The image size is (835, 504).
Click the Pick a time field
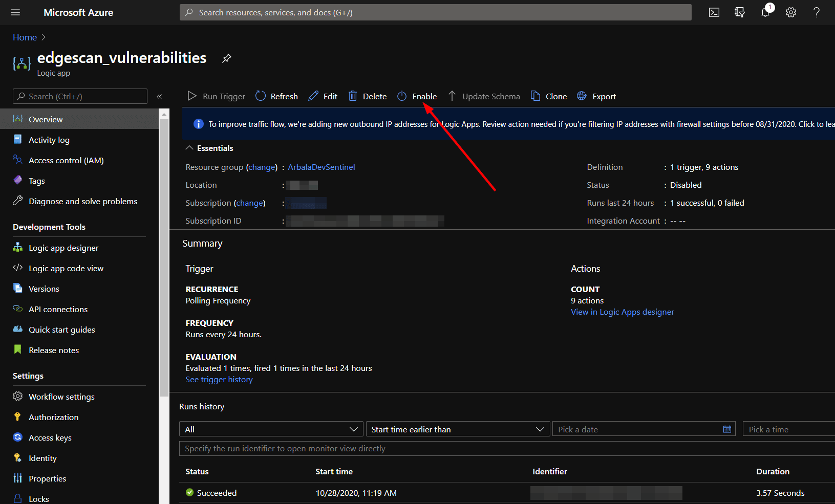[789, 429]
